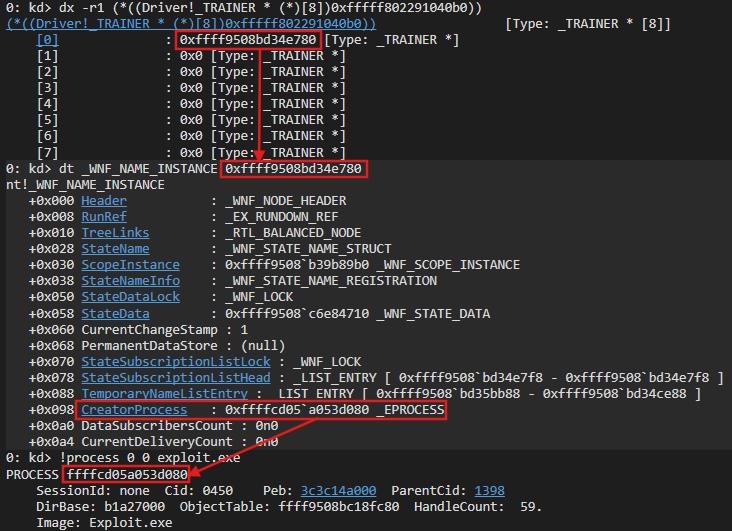Open the StateDataLock field link

point(130,297)
